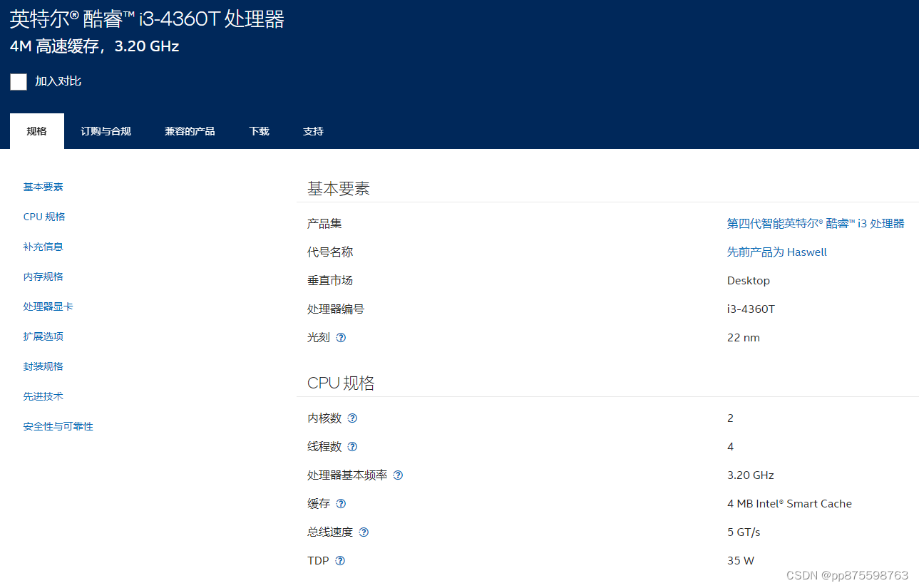919x588 pixels.
Task: Click the 线程数 row label
Action: click(324, 447)
